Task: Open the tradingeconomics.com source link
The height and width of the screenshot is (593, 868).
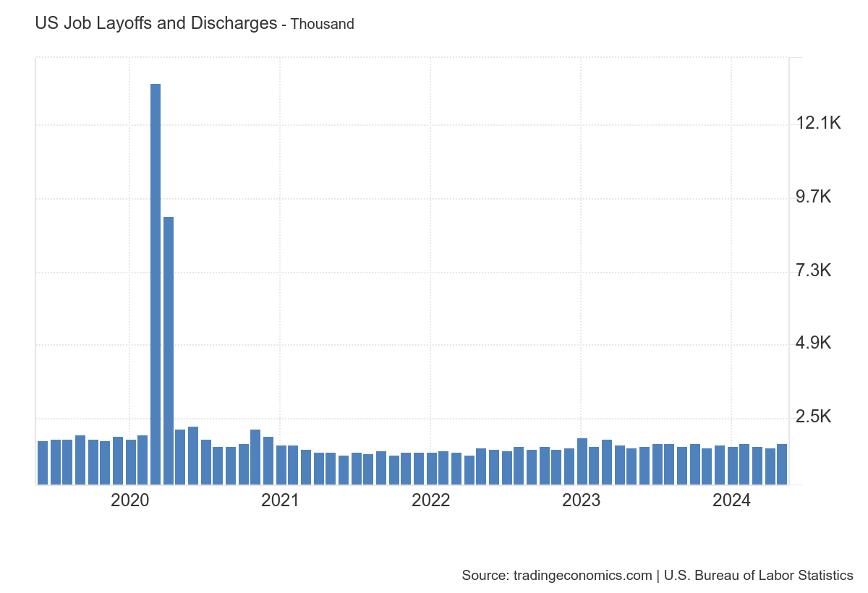Action: coord(582,576)
